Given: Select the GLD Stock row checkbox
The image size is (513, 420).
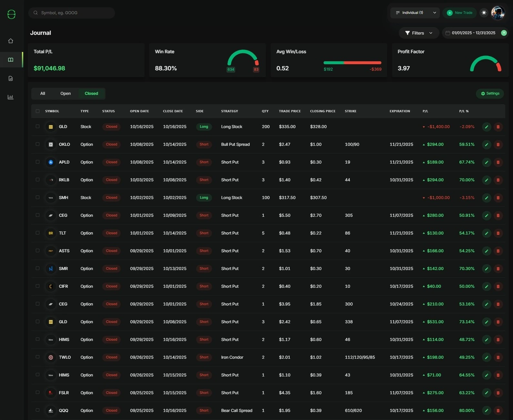Looking at the screenshot, I should click(38, 126).
